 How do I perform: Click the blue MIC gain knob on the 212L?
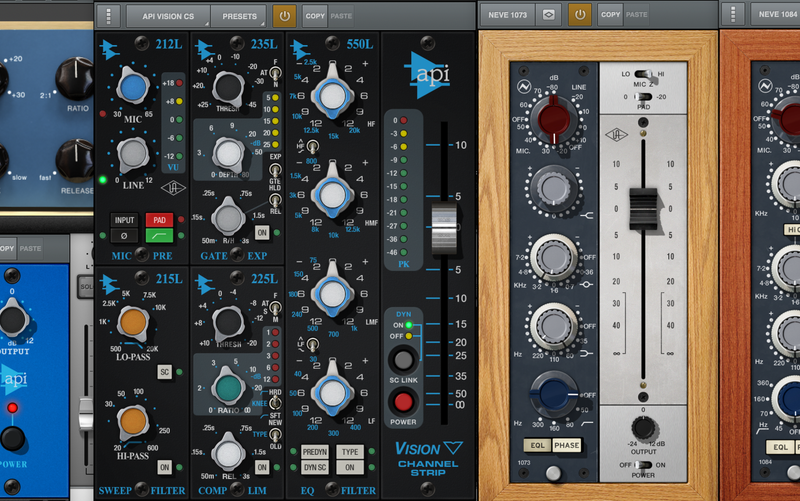133,87
